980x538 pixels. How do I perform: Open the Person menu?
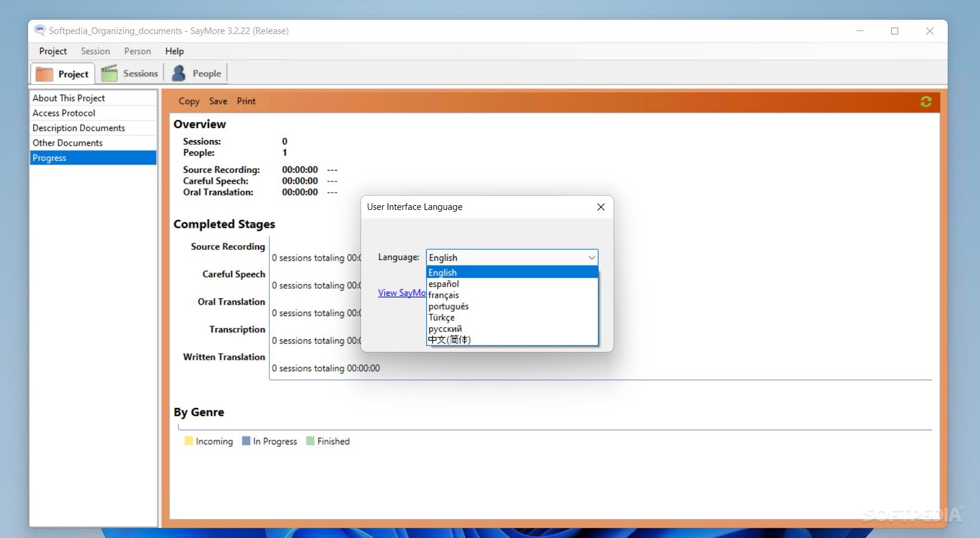(137, 51)
